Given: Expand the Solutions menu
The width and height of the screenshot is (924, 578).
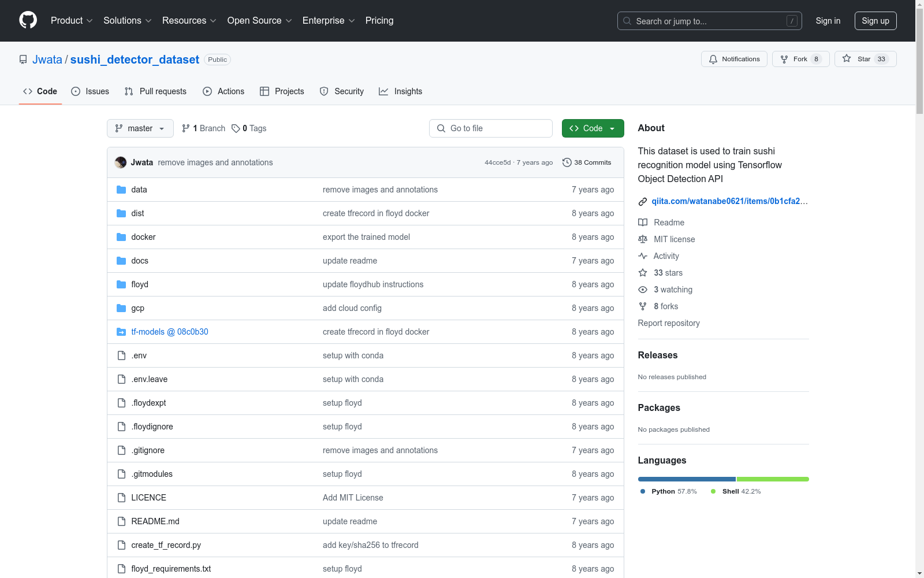Looking at the screenshot, I should [128, 21].
